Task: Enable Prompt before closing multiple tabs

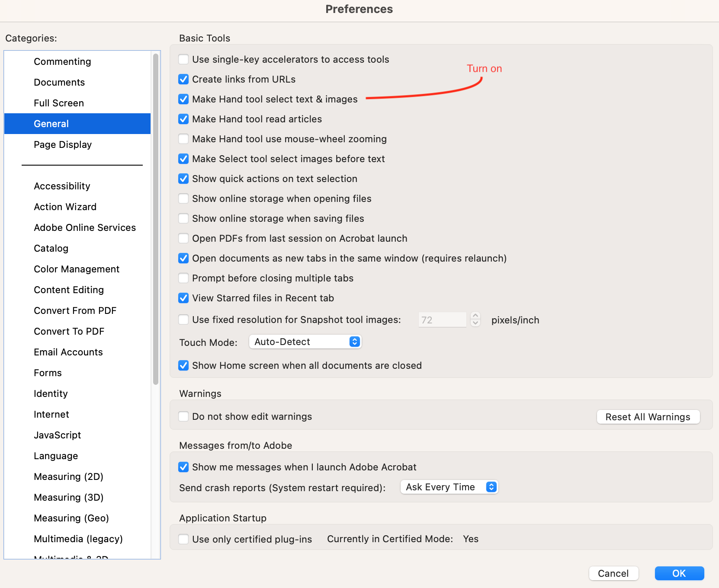Action: pyautogui.click(x=183, y=278)
